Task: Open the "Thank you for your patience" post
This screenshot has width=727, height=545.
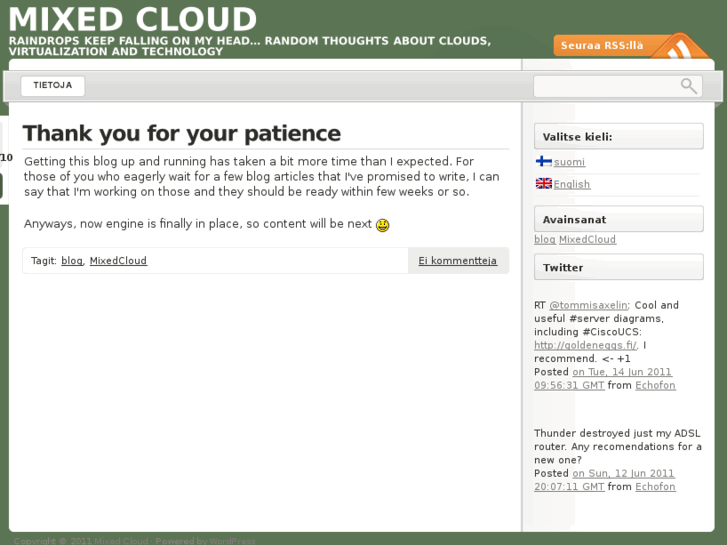Action: tap(182, 133)
